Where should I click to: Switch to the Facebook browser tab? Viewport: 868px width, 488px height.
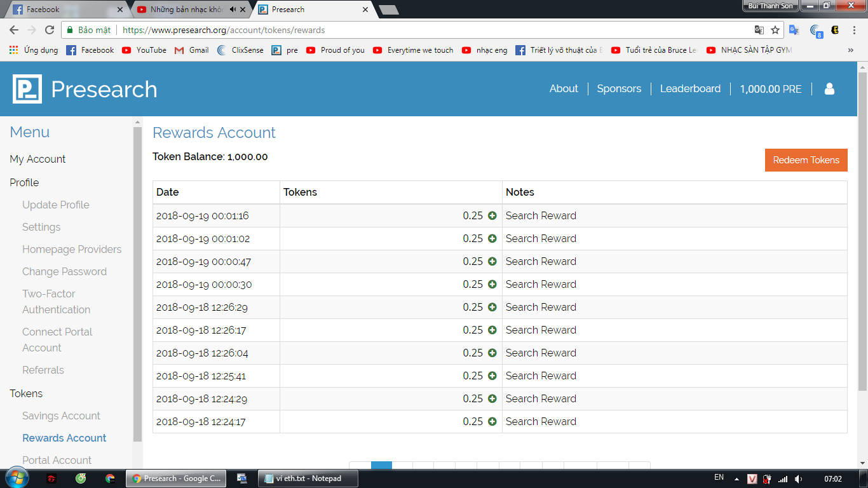click(67, 10)
